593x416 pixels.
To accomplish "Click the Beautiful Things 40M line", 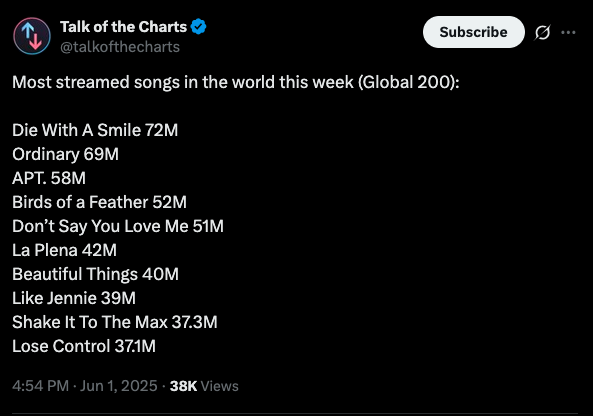I will 95,274.
